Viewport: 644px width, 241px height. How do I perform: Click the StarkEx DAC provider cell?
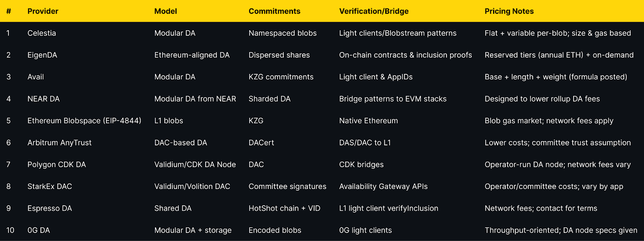(x=50, y=186)
